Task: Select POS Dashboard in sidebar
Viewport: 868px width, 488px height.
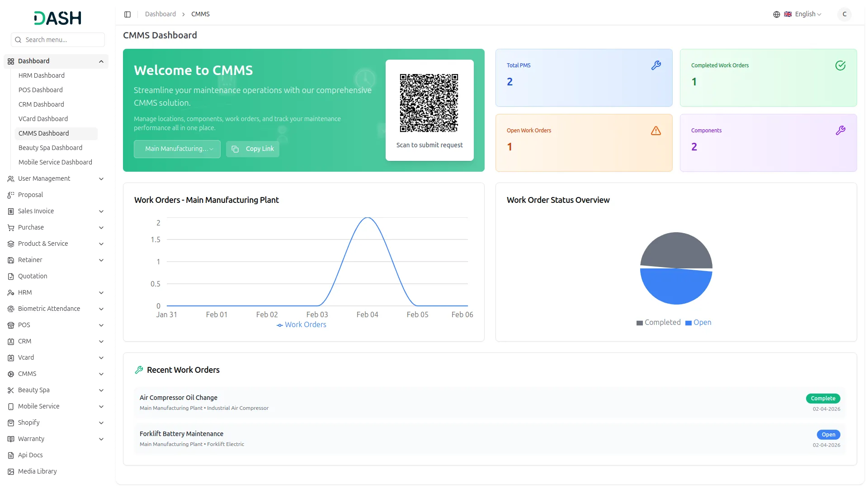Action: [41, 90]
